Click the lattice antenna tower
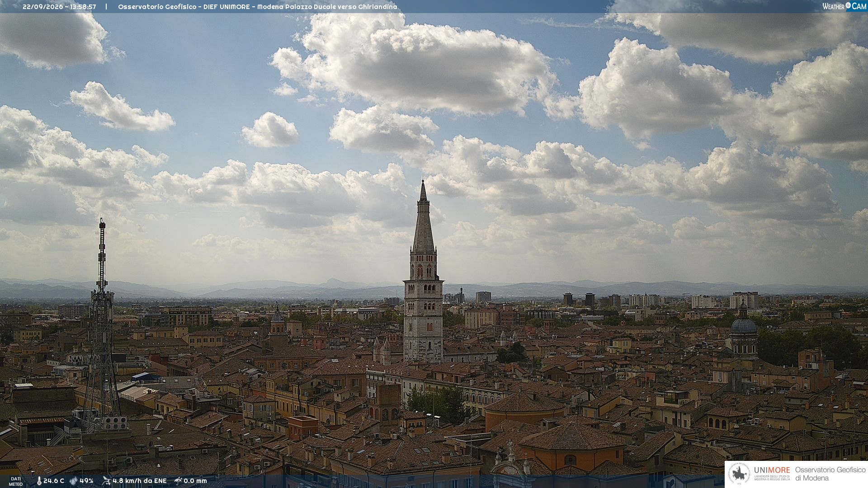The image size is (868, 488). (x=102, y=325)
